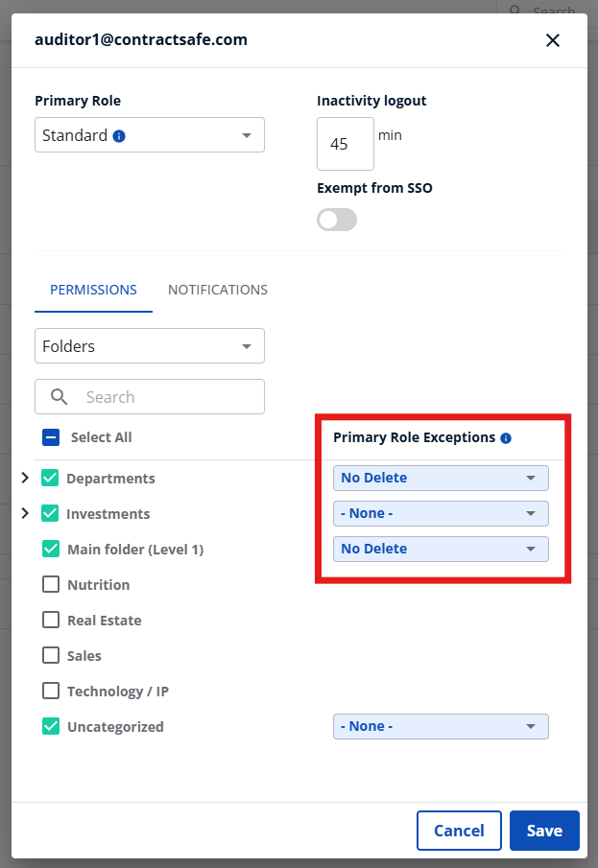Open the Primary Role dropdown

(x=150, y=135)
